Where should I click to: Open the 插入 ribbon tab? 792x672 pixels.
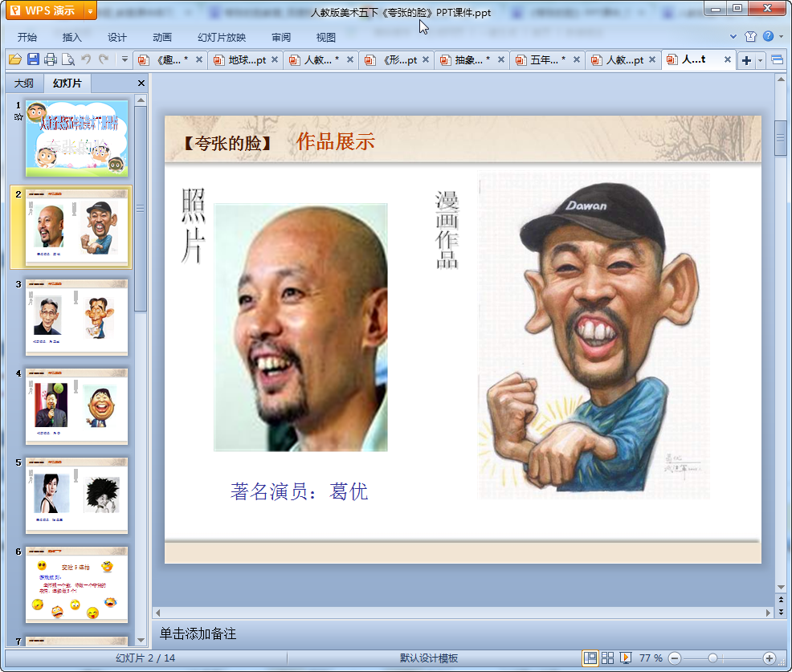pos(71,38)
